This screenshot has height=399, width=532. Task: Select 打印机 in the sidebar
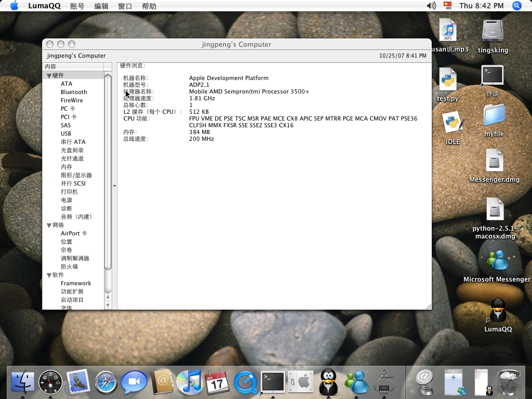click(x=69, y=192)
